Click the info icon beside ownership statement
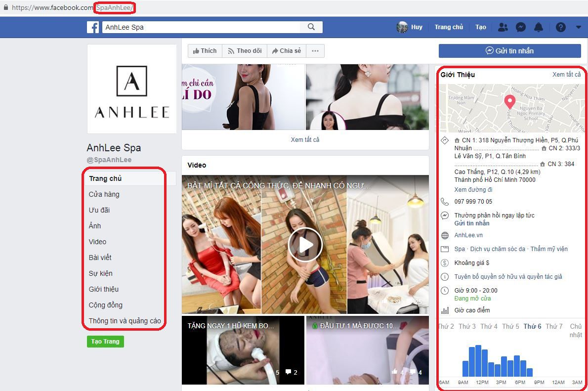 [445, 277]
